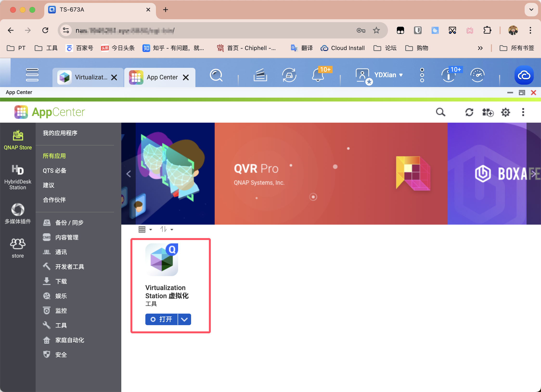This screenshot has height=392, width=541.
Task: Close the Virtualization Station desktop tab
Action: point(114,77)
